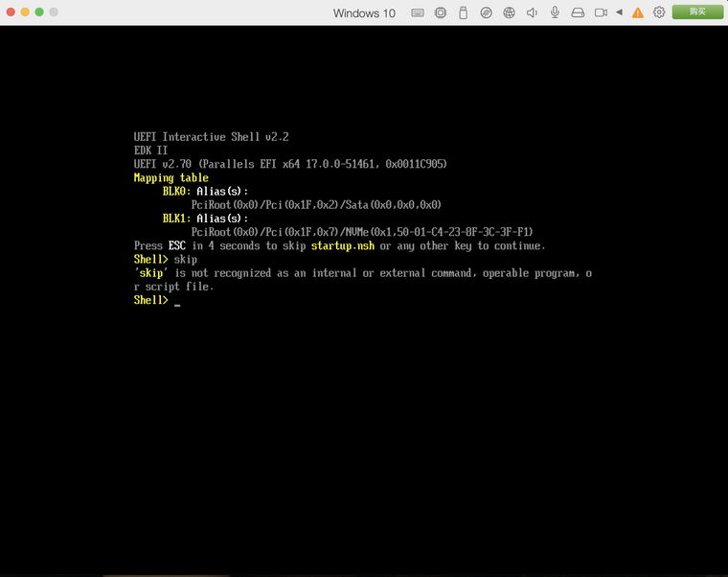Viewport: 728px width, 577px height.
Task: Open the USB devices icon
Action: 463,12
